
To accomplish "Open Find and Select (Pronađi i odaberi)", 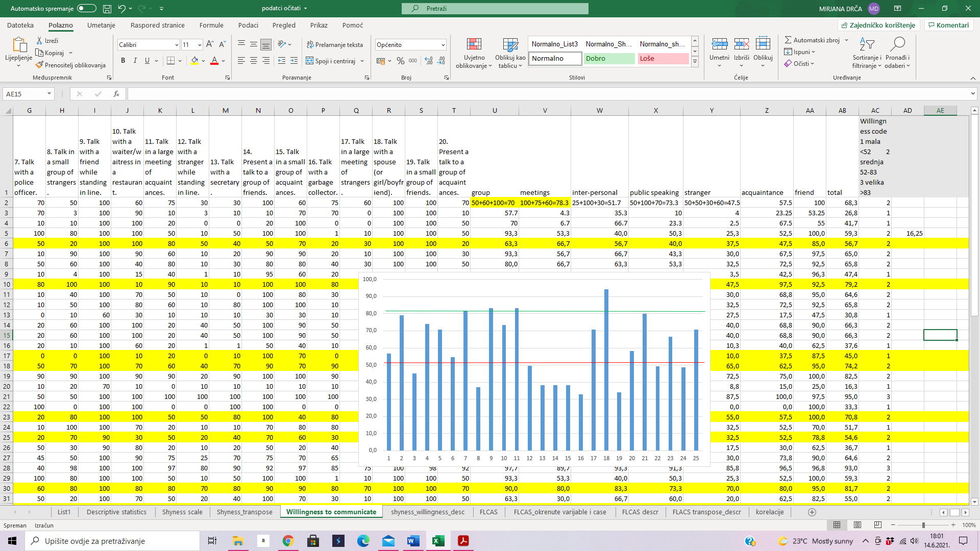I will (897, 53).
